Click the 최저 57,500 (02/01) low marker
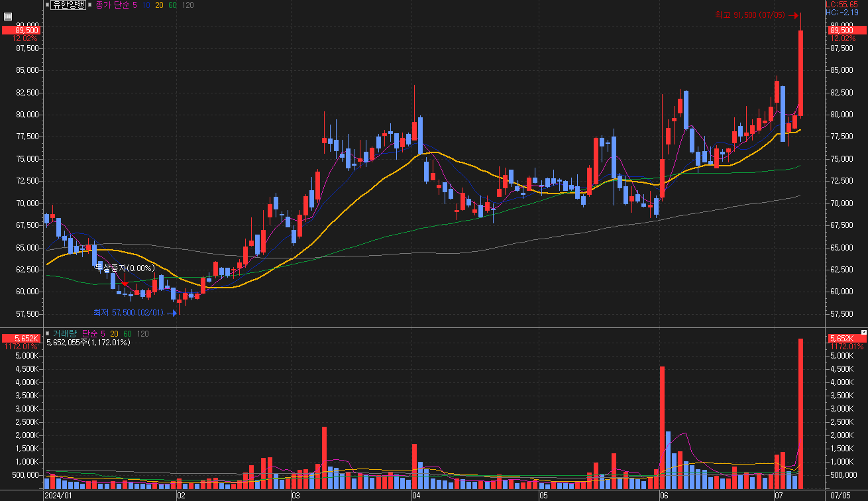 [135, 312]
